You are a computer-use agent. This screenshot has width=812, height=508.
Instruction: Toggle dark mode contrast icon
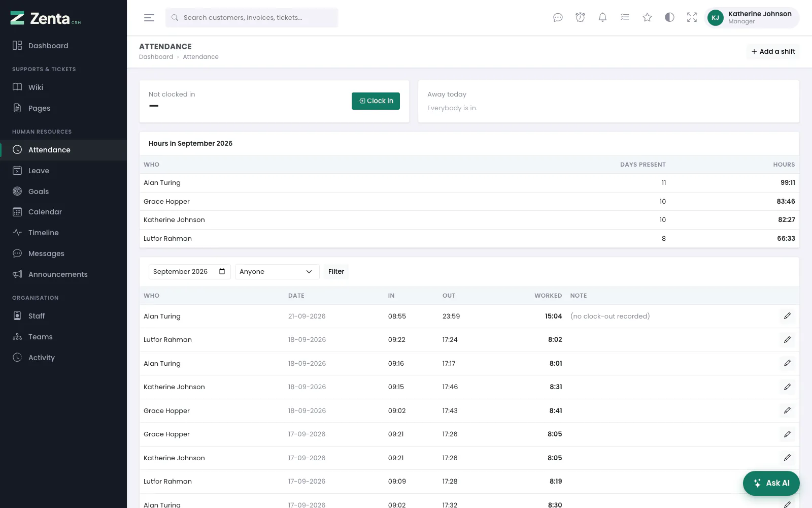pyautogui.click(x=669, y=18)
